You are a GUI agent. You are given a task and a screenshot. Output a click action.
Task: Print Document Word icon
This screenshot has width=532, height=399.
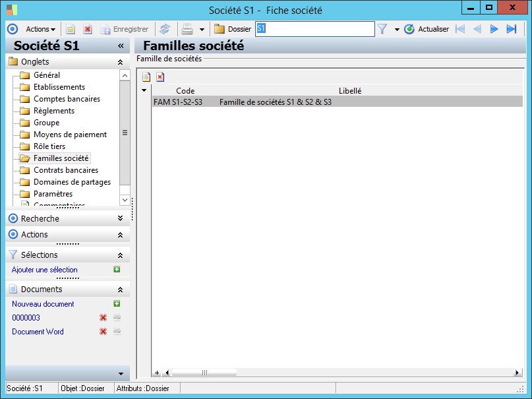pos(117,332)
